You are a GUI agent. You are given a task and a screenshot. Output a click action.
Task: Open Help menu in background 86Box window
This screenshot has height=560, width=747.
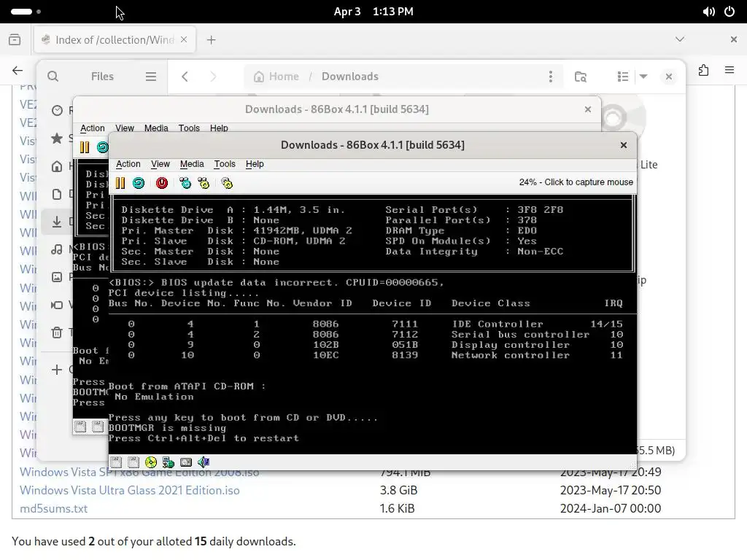click(219, 128)
